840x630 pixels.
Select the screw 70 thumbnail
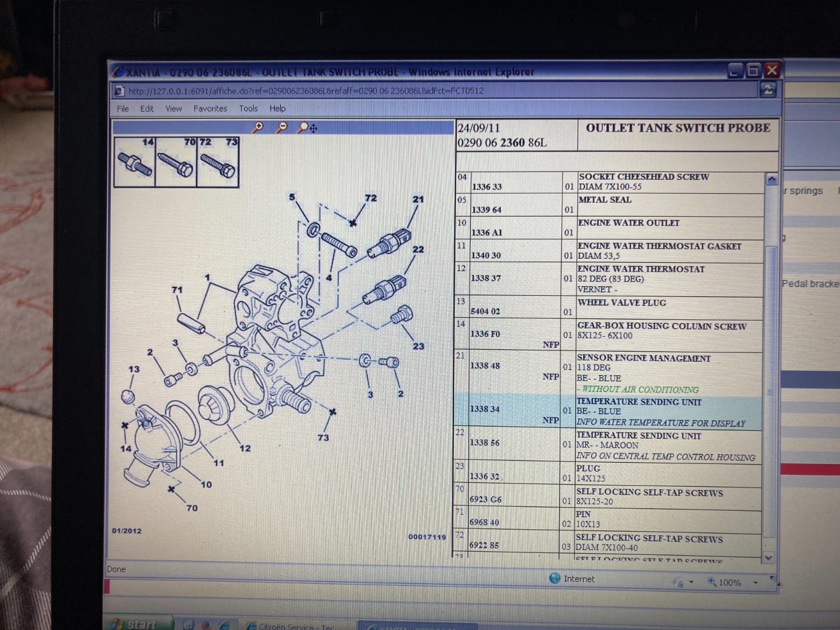coord(176,162)
